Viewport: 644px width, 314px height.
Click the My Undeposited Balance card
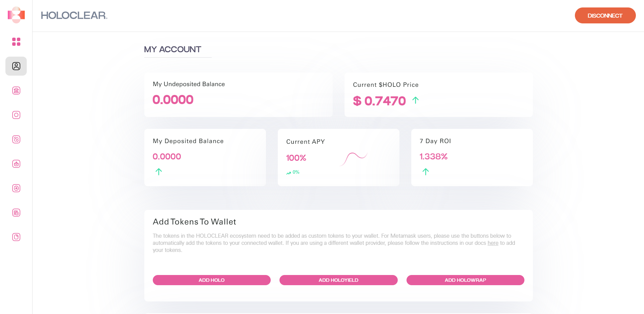click(238, 95)
